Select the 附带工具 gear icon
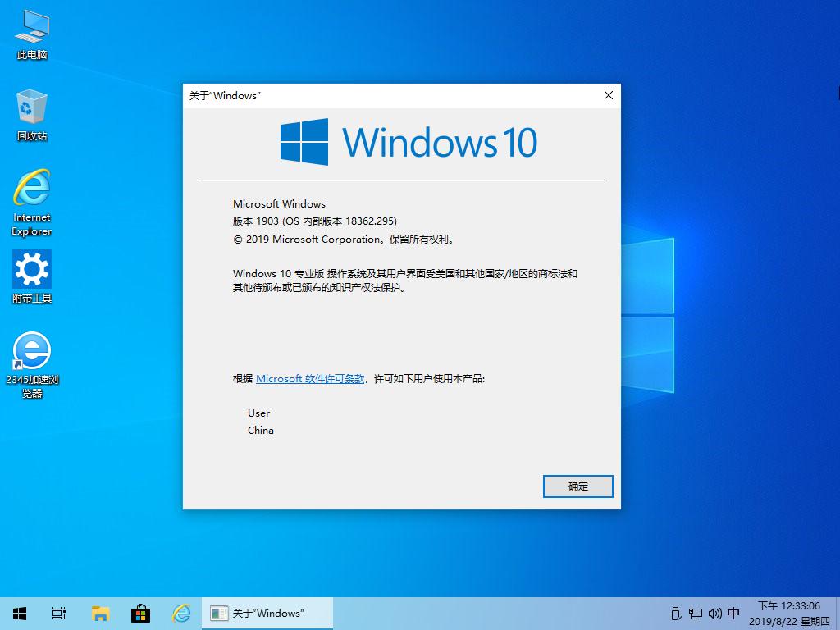 [32, 277]
